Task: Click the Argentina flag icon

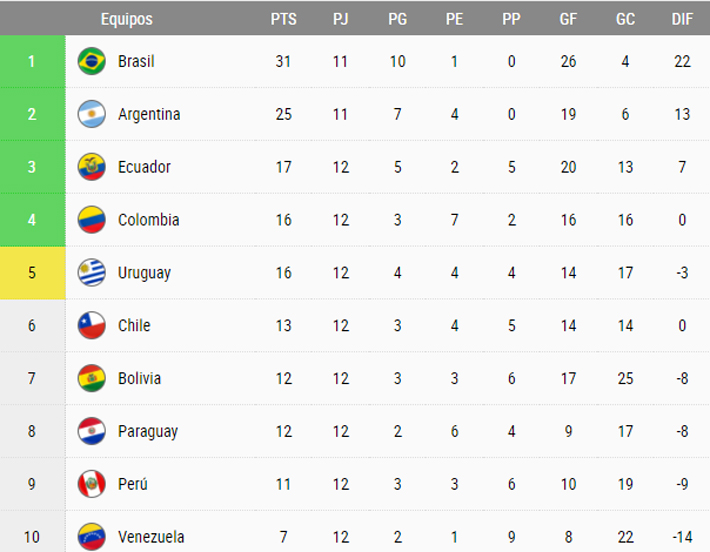Action: (x=91, y=114)
